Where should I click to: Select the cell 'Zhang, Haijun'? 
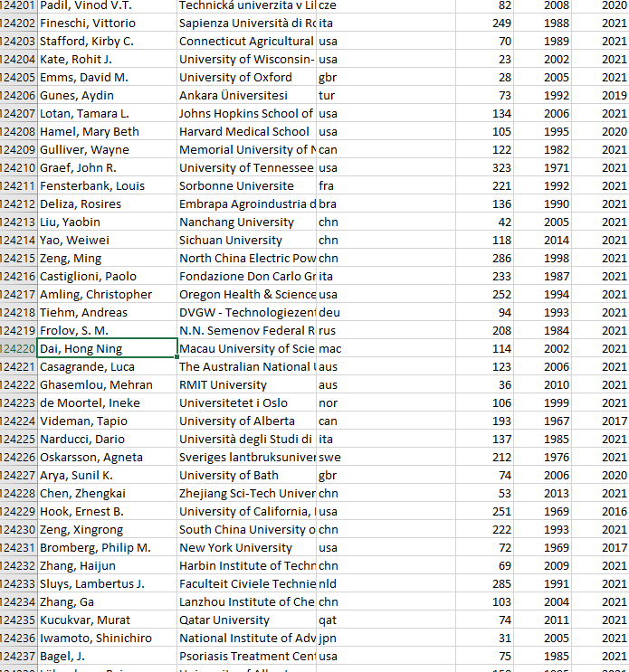click(x=107, y=565)
